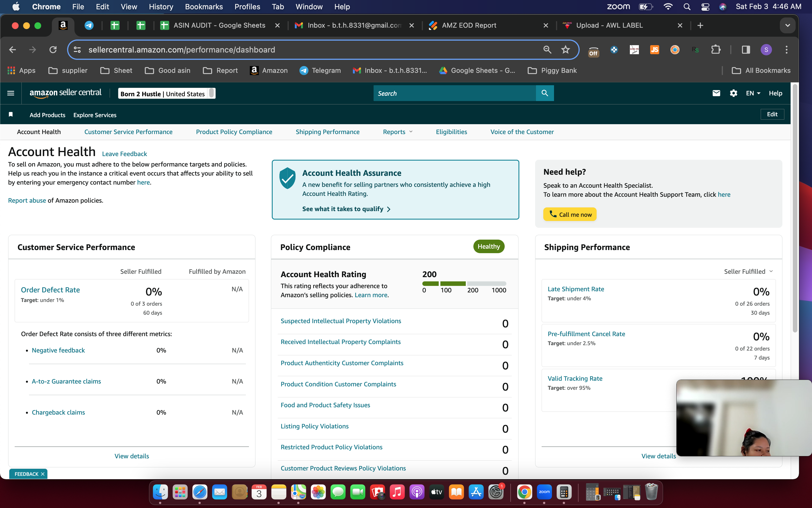The width and height of the screenshot is (812, 508).
Task: Launch Safari from the dock
Action: click(x=200, y=492)
